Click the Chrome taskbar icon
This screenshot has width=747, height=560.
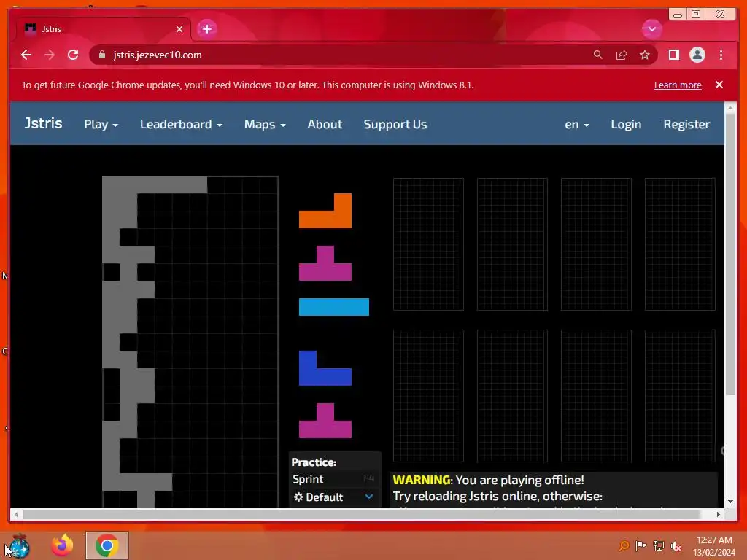[x=107, y=545]
